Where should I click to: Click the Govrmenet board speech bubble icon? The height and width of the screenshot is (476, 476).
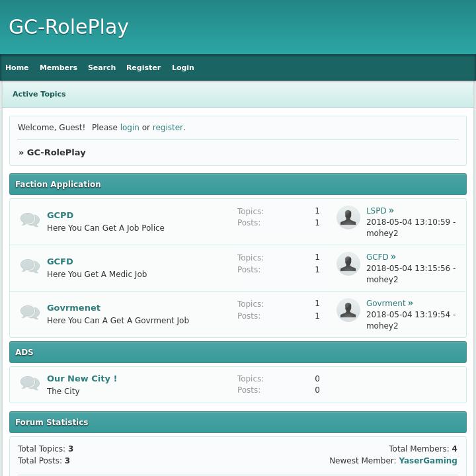30,313
